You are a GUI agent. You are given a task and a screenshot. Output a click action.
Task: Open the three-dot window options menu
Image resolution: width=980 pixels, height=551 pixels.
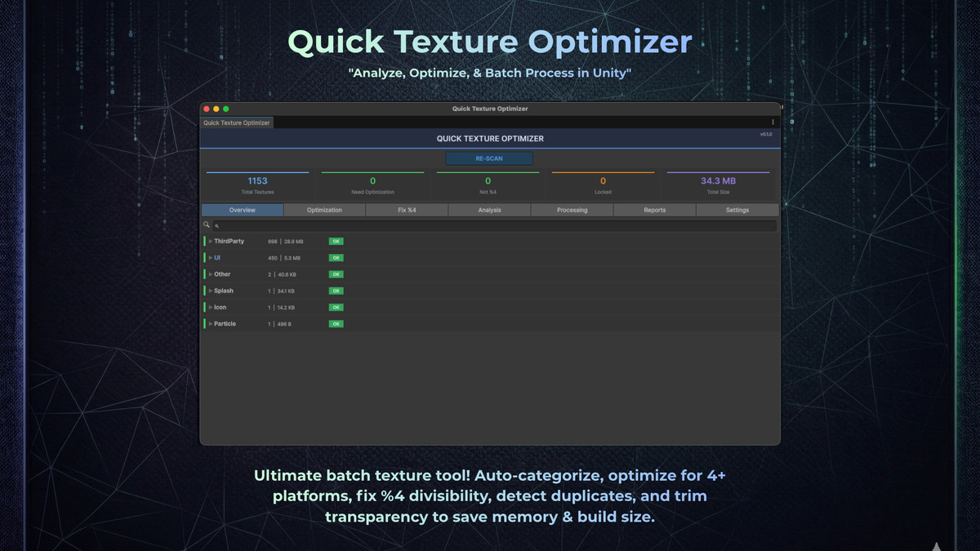pos(773,122)
